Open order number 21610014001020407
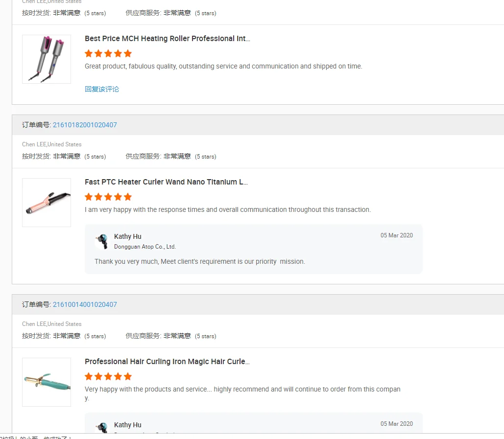Image resolution: width=504 pixels, height=439 pixels. tap(85, 304)
